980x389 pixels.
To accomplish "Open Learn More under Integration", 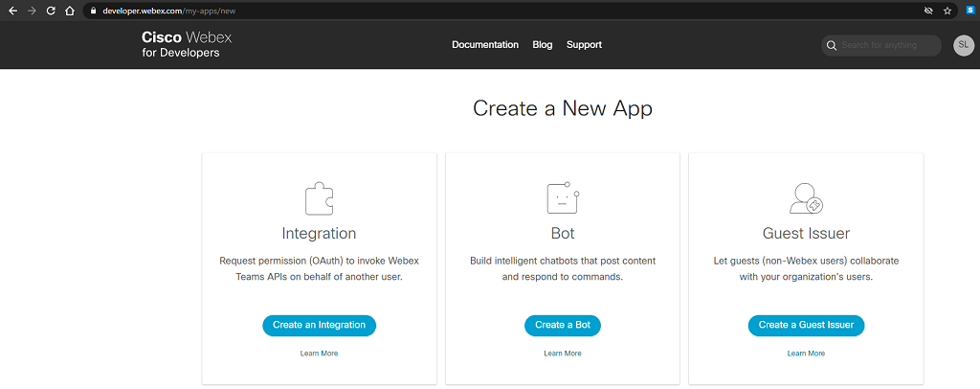I will 319,354.
